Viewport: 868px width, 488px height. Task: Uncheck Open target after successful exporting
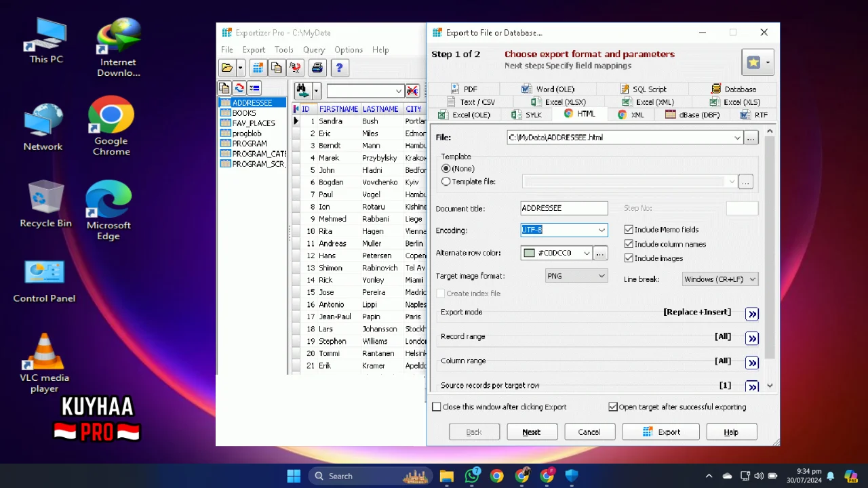click(x=613, y=407)
